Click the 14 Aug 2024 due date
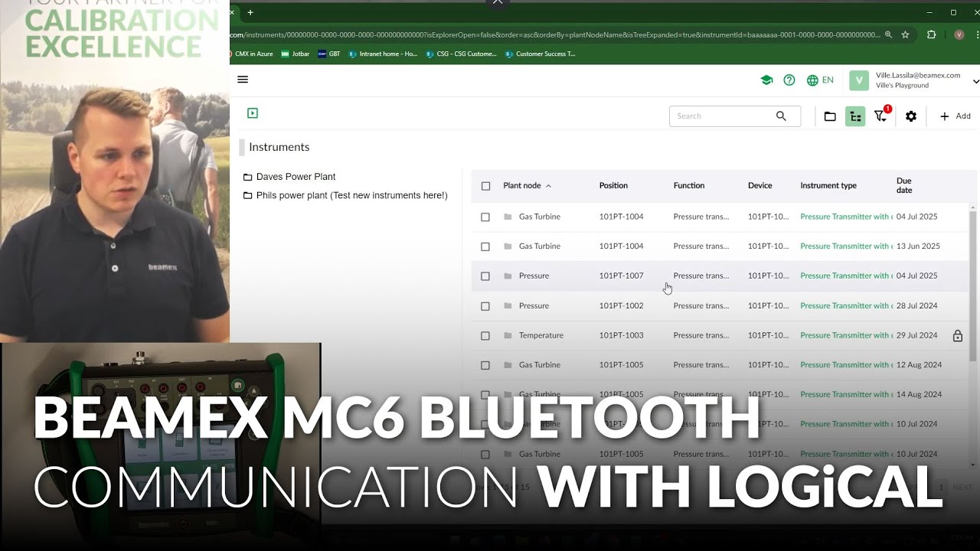Viewport: 980px width, 551px height. tap(919, 395)
